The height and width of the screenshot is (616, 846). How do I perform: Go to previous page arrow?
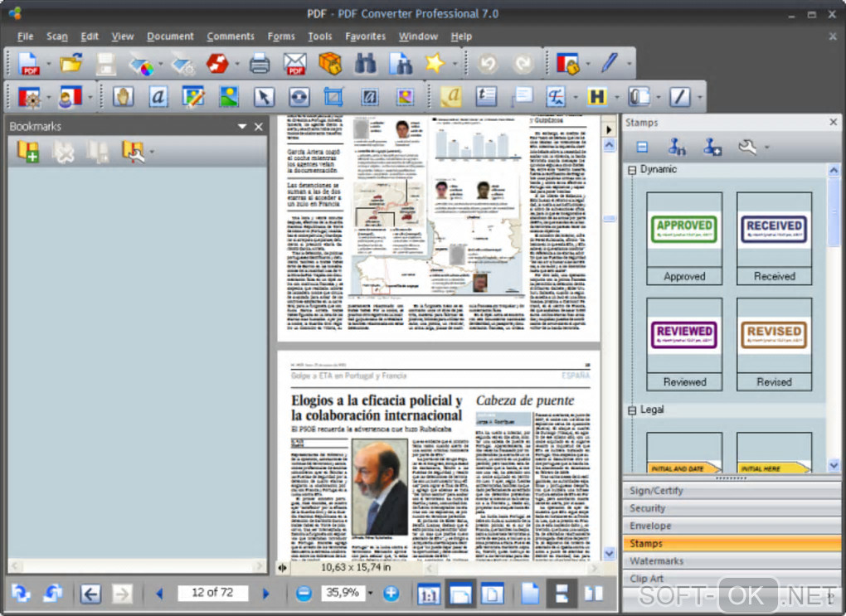pyautogui.click(x=159, y=594)
